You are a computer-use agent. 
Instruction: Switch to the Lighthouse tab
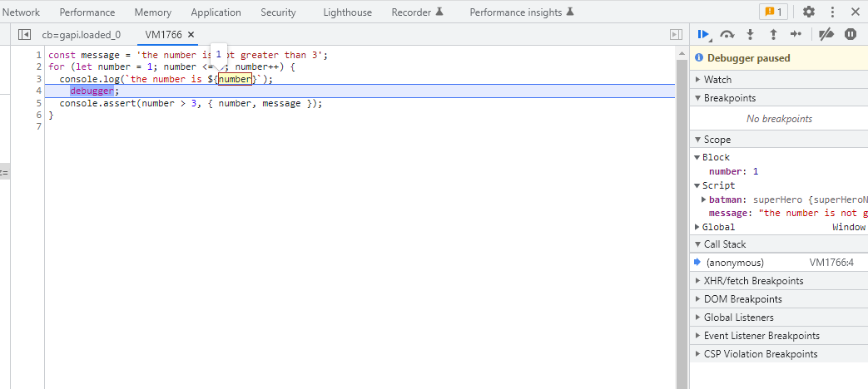348,12
